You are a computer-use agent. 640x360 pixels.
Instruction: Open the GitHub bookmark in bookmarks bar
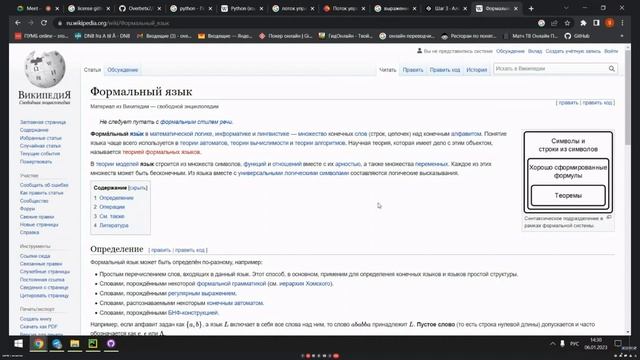click(x=578, y=36)
